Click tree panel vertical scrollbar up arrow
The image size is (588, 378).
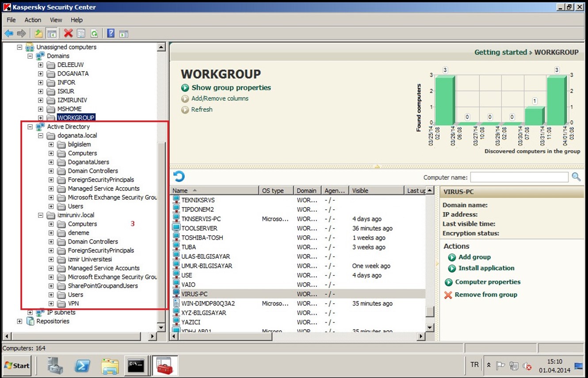pyautogui.click(x=161, y=47)
